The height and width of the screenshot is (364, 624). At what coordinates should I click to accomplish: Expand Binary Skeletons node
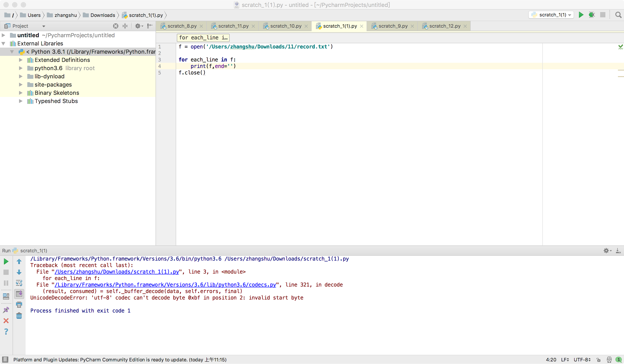21,93
